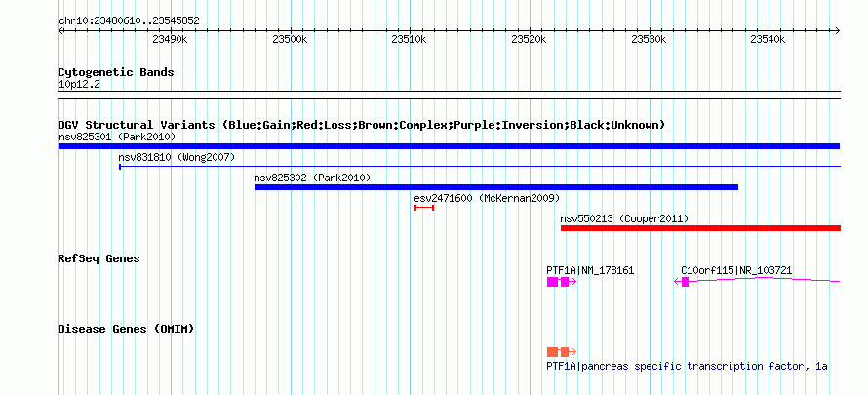Image resolution: width=868 pixels, height=395 pixels.
Task: Click the RefSeq Genes track title
Action: 99,258
